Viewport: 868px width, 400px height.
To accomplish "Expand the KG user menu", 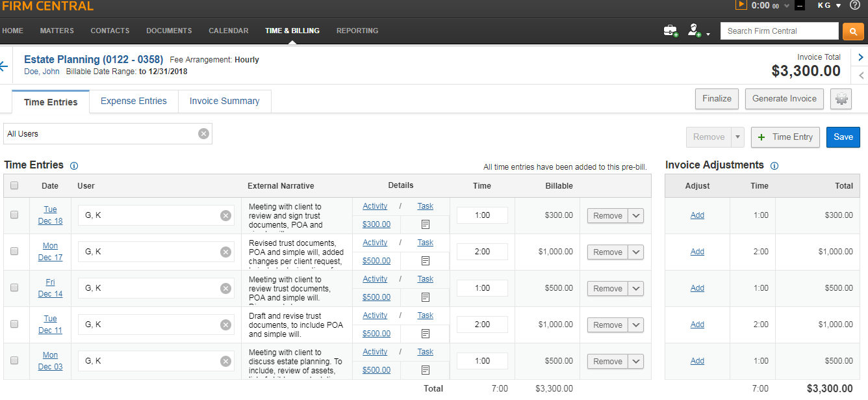I will (829, 5).
